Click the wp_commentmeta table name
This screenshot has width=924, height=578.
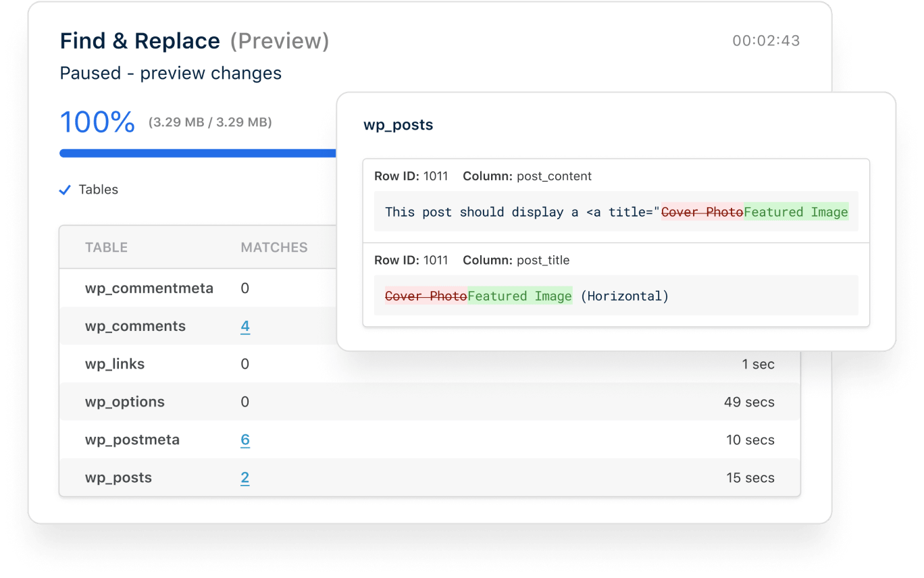tap(149, 288)
